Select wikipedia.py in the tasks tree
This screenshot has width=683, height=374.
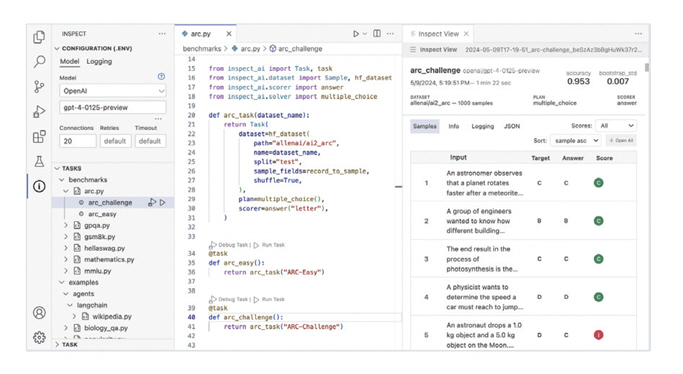[112, 317]
